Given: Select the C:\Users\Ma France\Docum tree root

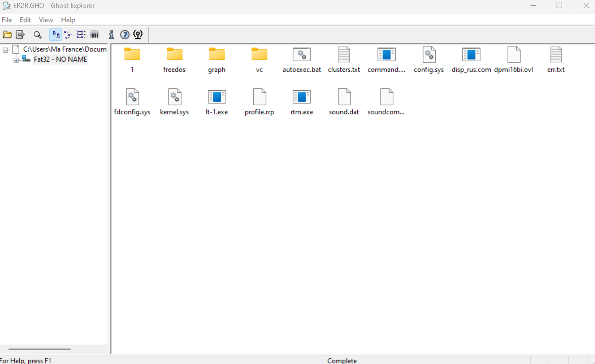Looking at the screenshot, I should click(x=65, y=49).
